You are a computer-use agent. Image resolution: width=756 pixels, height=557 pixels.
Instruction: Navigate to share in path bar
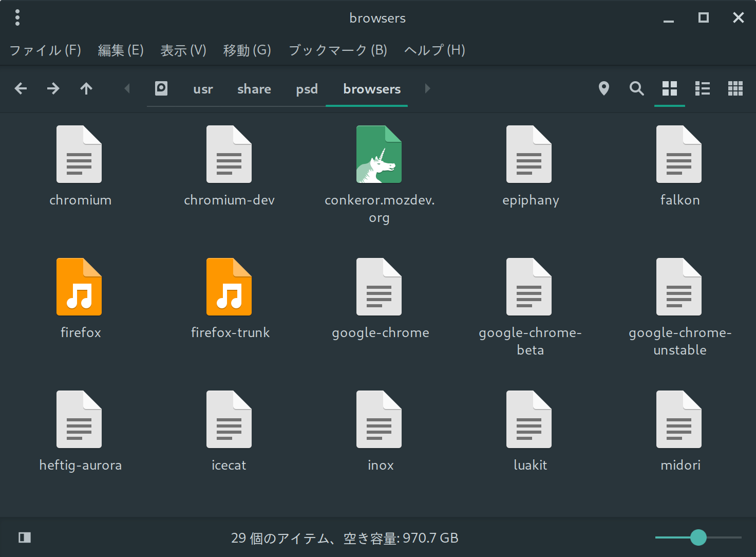[254, 89]
